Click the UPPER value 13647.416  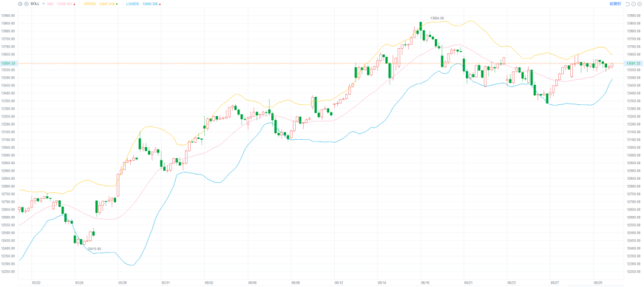107,4
